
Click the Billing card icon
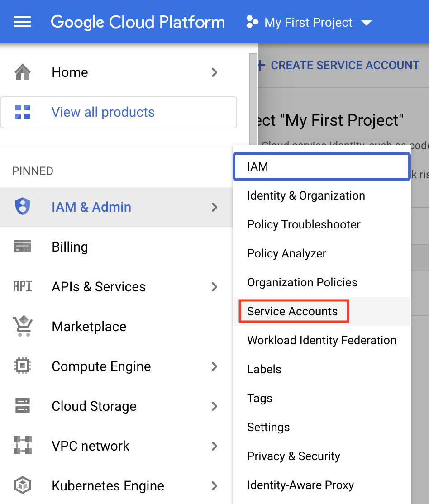point(23,246)
